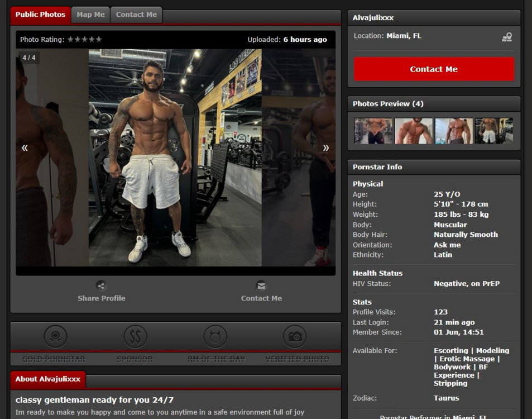Click the Verified Photo camera icon
532x419 pixels.
(x=295, y=336)
